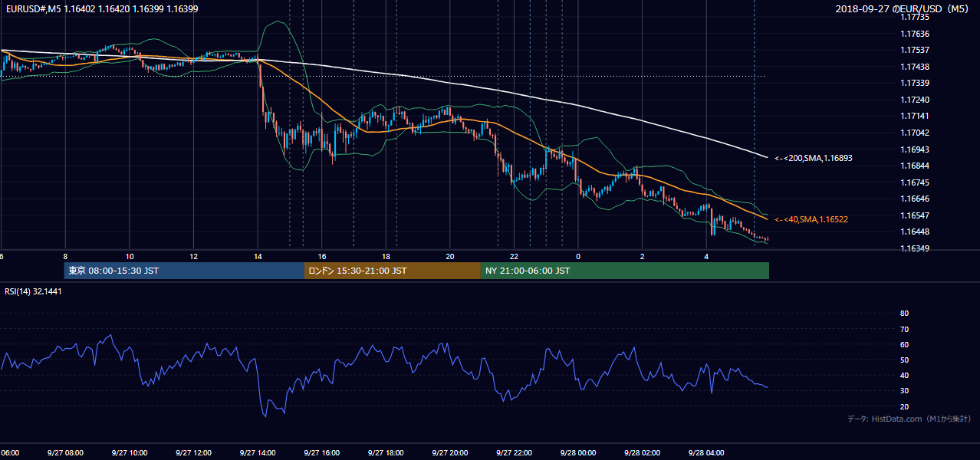Click the RSI scale value 60
Screen dimensions: 980x460
click(x=904, y=344)
